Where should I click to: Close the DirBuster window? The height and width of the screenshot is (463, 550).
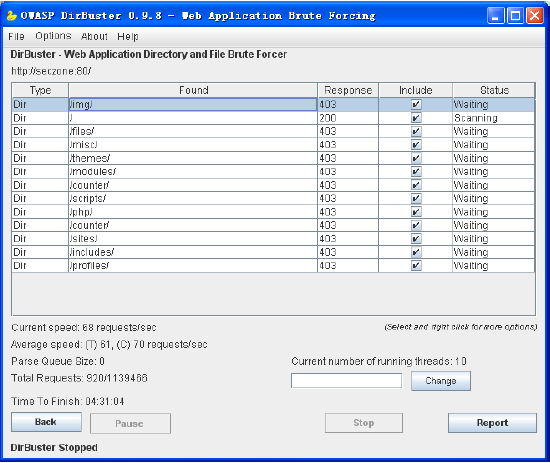coord(535,16)
